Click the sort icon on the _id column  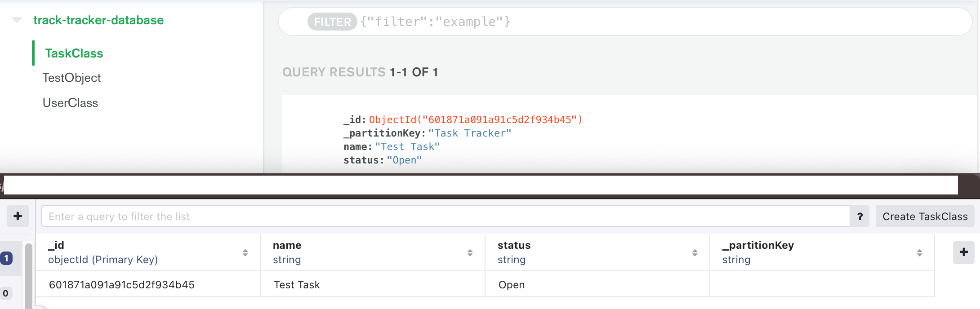click(245, 252)
